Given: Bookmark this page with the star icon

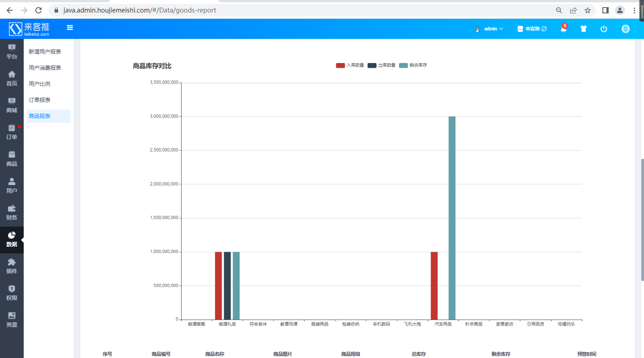Looking at the screenshot, I should [x=588, y=10].
